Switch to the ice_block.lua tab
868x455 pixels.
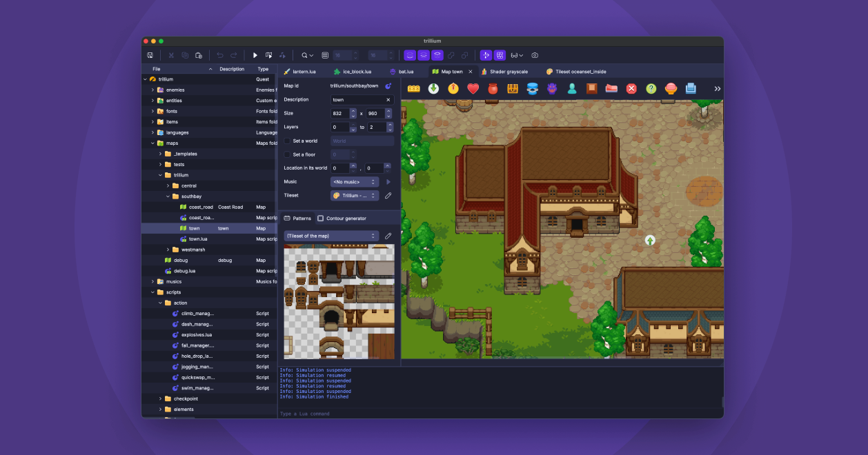pyautogui.click(x=353, y=72)
